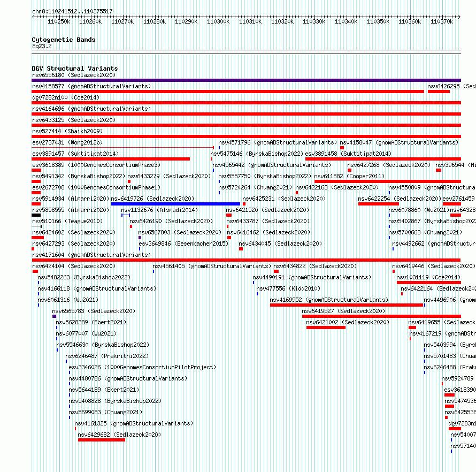Viewport: 476px width, 472px height.
Task: Click the black bar under nsv5858555
Action: [36, 215]
